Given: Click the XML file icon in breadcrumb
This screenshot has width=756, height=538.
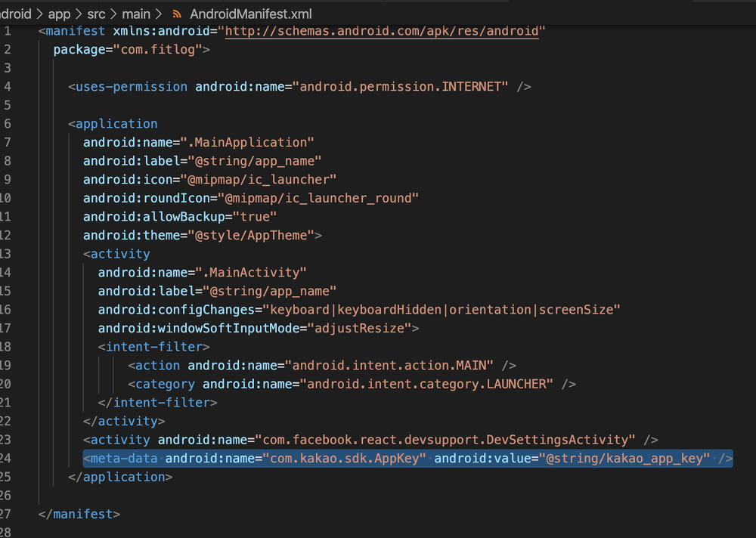Looking at the screenshot, I should pos(177,14).
